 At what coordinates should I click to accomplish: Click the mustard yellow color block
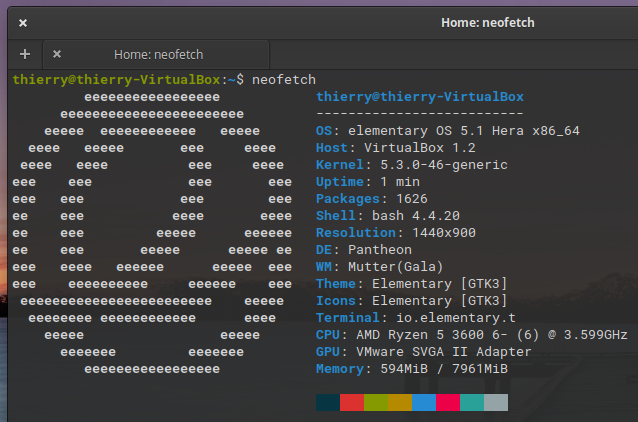tap(400, 402)
